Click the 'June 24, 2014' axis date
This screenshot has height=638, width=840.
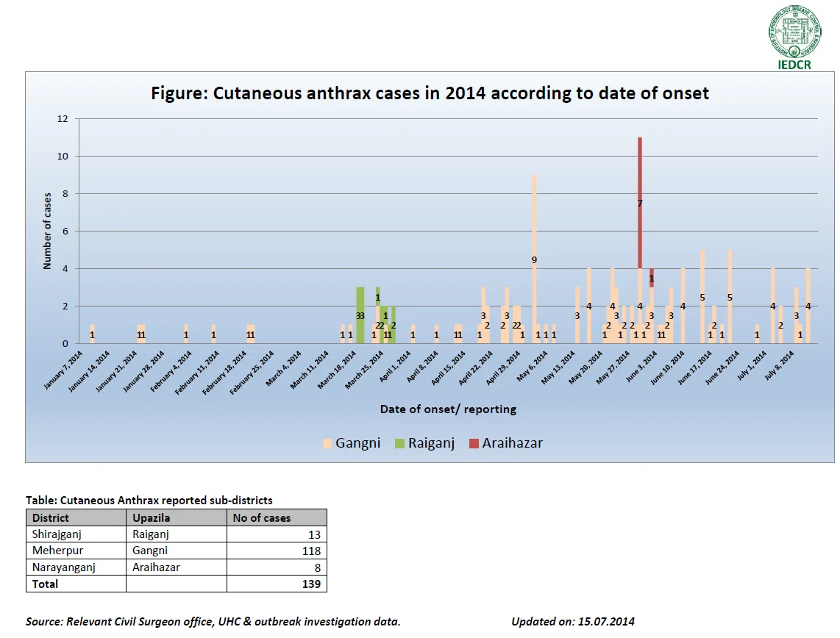point(722,368)
